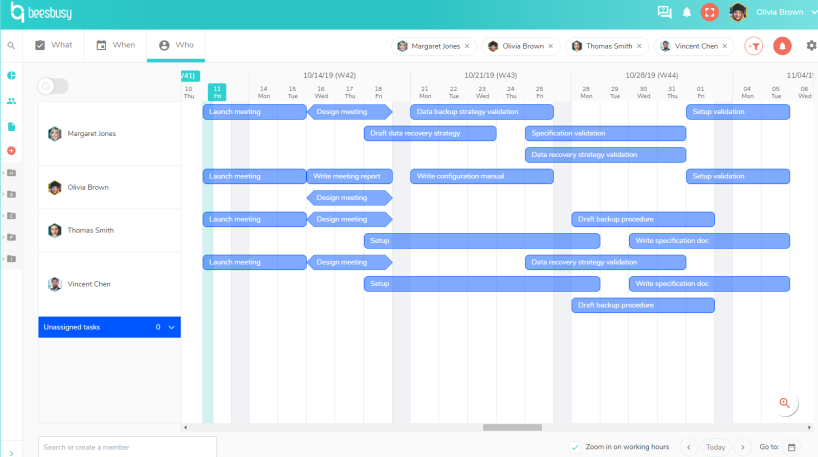This screenshot has height=457, width=818.
Task: Click the red fullscreen icon
Action: (x=709, y=12)
